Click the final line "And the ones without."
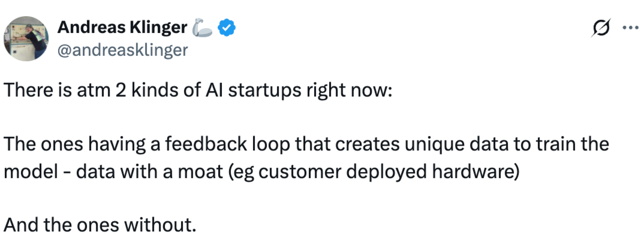Screen dimensions: 644x248 pyautogui.click(x=100, y=225)
